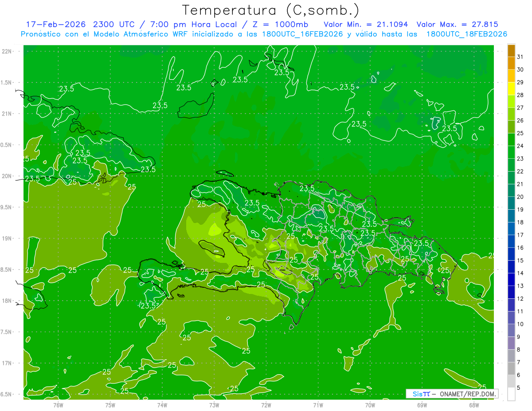The width and height of the screenshot is (532, 411).
Task: Select "Valor Min. = 21.1094" text
Action: [x=366, y=24]
